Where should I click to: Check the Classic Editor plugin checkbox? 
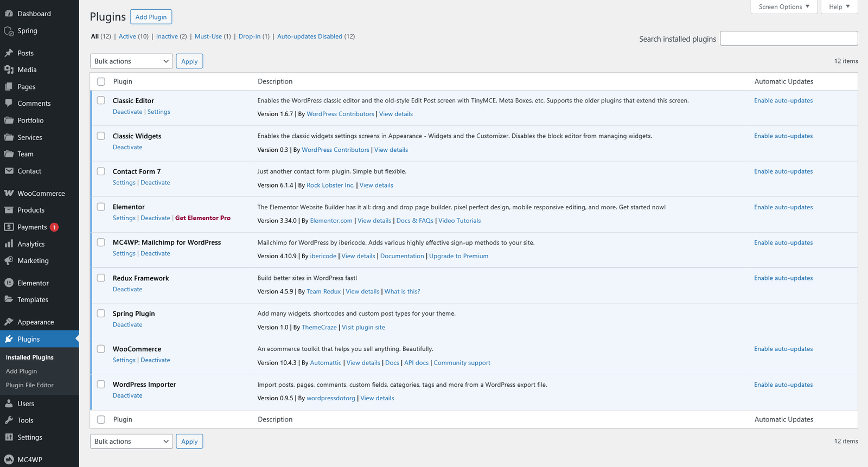pyautogui.click(x=101, y=100)
